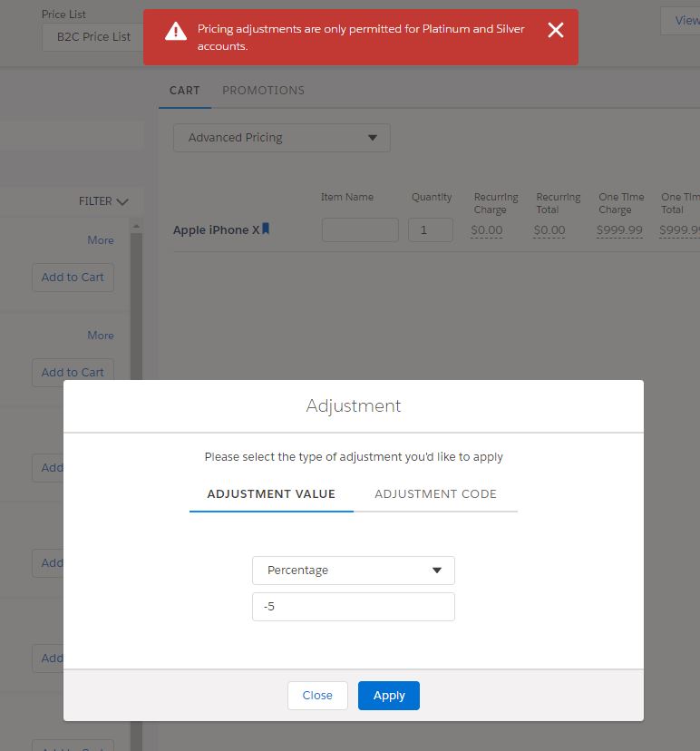
Task: Click the One Time Charge $999.99 value
Action: [x=619, y=230]
